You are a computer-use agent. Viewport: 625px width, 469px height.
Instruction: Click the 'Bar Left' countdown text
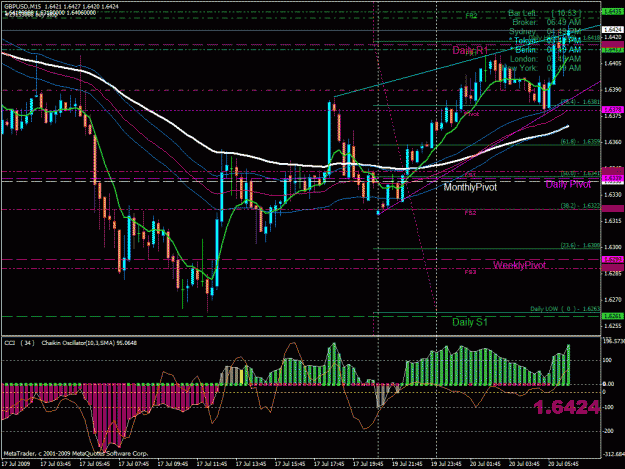pyautogui.click(x=544, y=14)
